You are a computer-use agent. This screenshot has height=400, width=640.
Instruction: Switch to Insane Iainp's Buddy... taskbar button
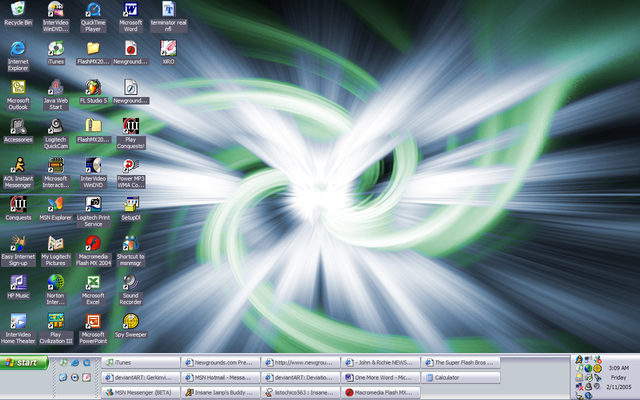pos(220,393)
